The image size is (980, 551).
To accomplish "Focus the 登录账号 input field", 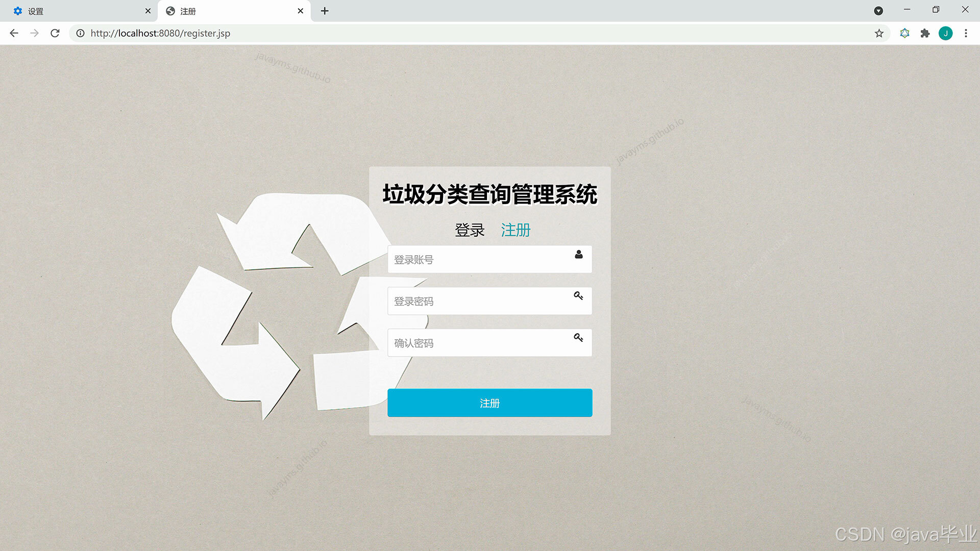I will (x=489, y=259).
